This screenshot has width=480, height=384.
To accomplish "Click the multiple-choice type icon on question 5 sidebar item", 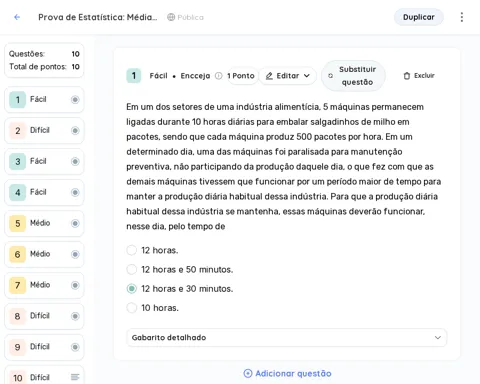I will coord(75,223).
